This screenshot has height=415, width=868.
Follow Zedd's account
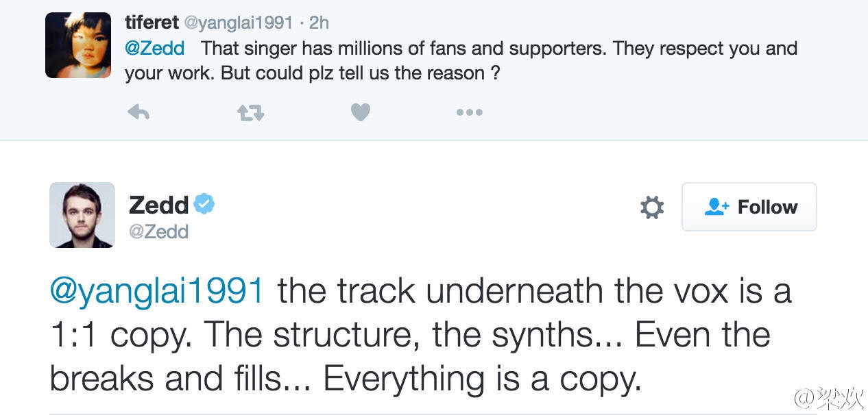[749, 207]
